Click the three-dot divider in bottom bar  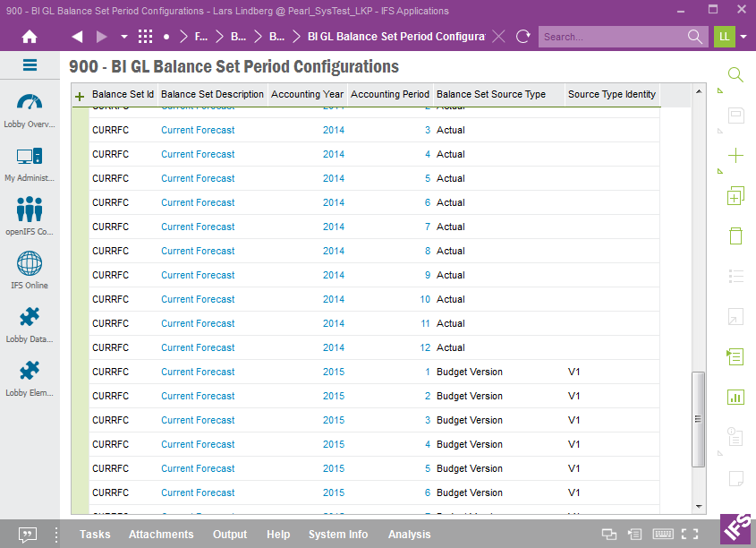tap(56, 535)
